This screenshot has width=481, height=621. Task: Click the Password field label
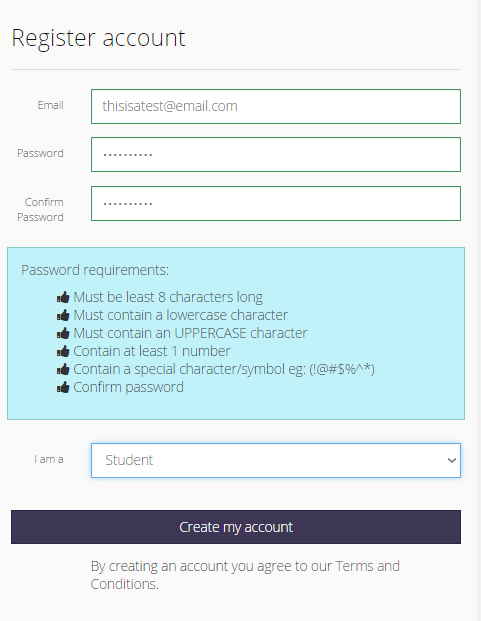[x=40, y=153]
